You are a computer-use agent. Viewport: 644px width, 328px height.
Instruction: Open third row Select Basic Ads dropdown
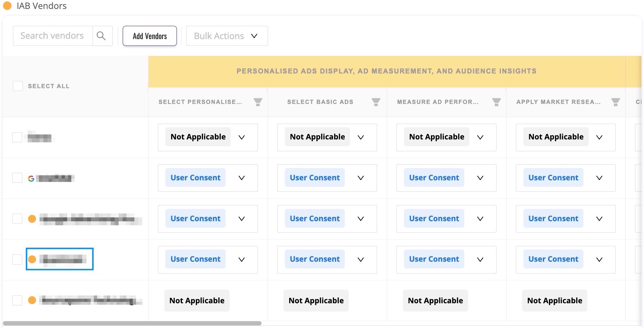point(327,219)
